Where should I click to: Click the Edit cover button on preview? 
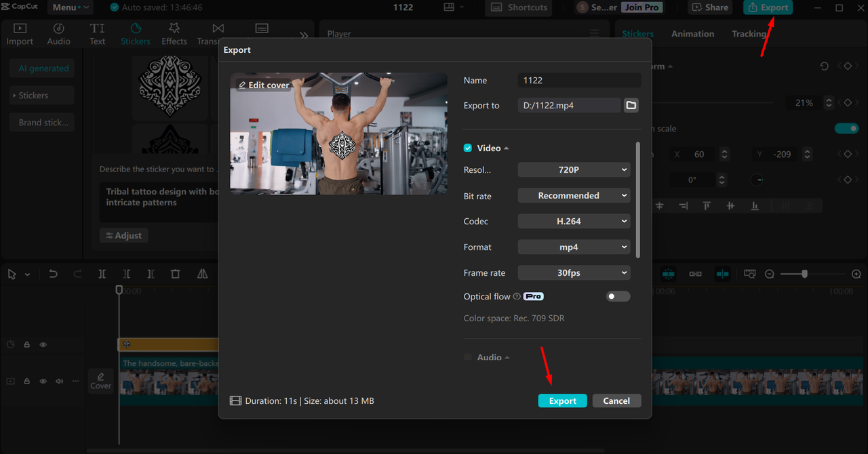pos(264,85)
